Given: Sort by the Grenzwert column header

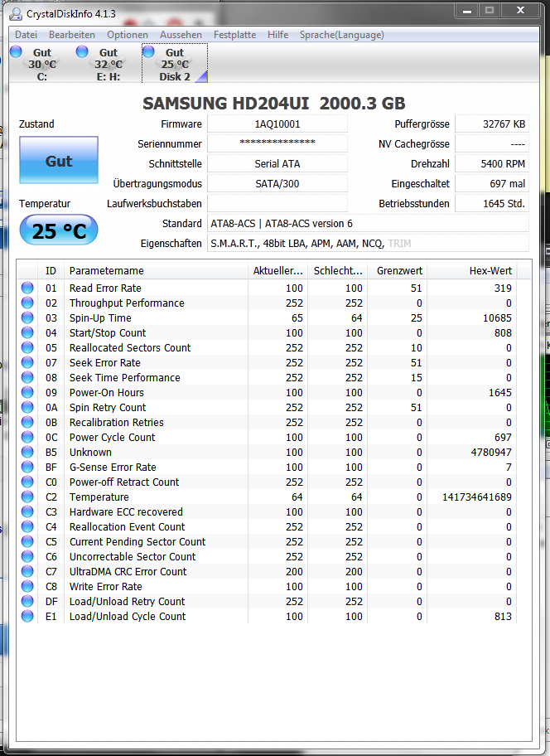Looking at the screenshot, I should (x=398, y=271).
